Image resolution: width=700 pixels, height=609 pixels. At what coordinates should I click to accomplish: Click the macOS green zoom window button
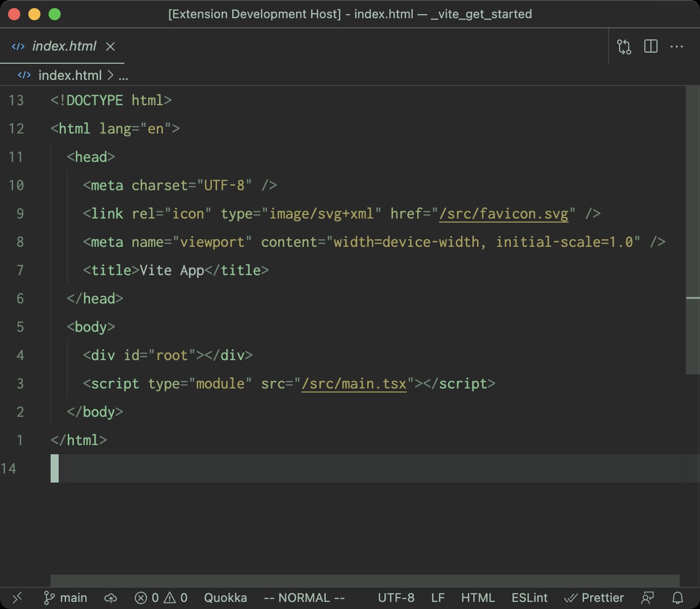tap(55, 14)
